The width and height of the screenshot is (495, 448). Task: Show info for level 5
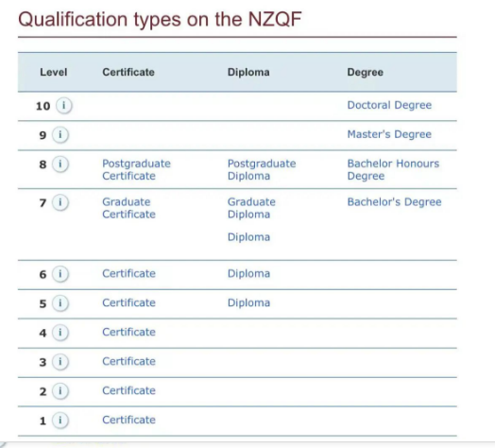[x=60, y=303]
